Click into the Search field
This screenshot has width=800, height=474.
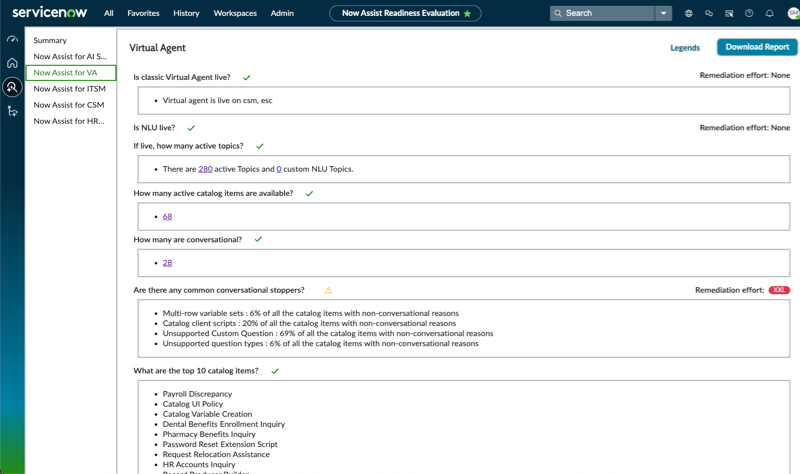click(602, 13)
